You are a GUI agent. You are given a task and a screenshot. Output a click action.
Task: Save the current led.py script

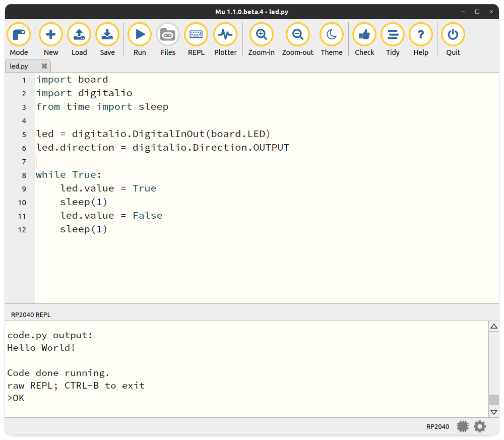[107, 35]
